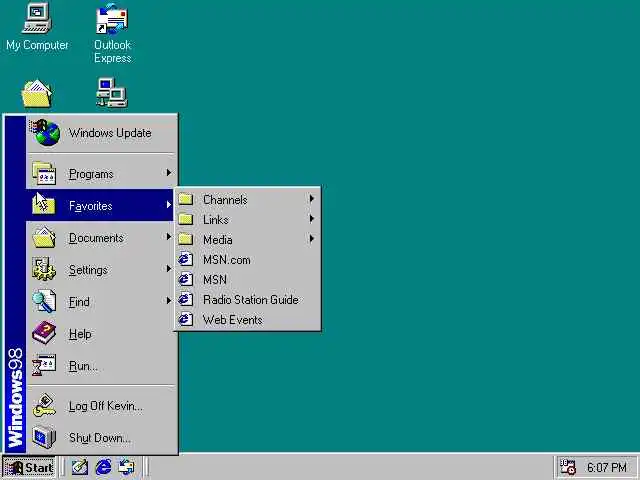Click the Run window icon
The image size is (640, 480).
(x=44, y=365)
